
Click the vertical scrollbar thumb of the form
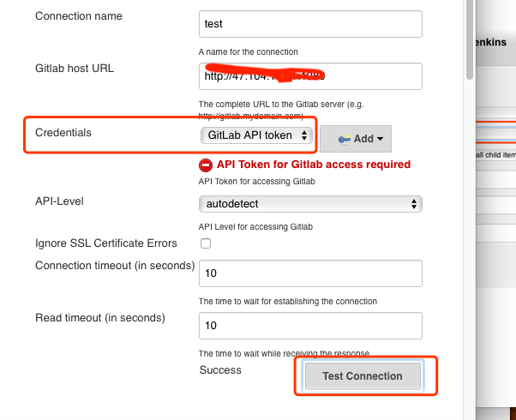click(x=469, y=39)
